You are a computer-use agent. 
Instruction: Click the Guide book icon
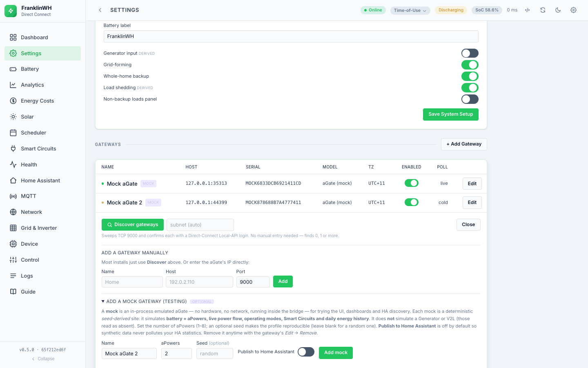point(13,292)
